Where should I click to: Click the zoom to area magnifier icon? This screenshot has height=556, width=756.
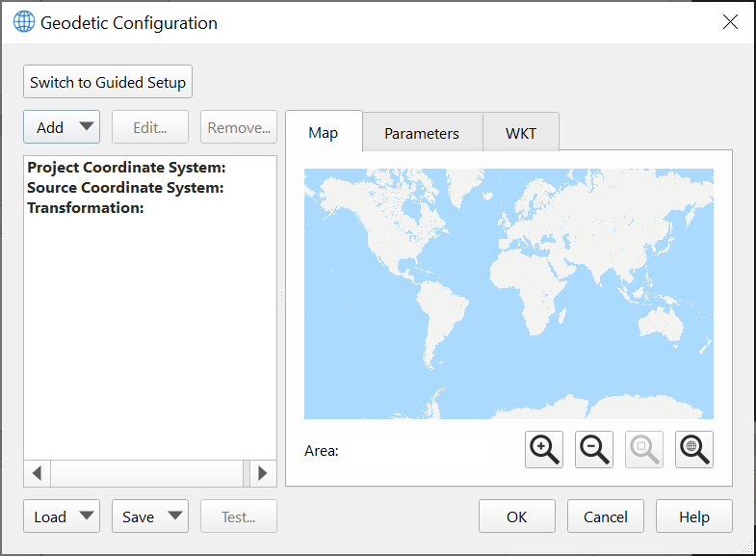click(644, 449)
